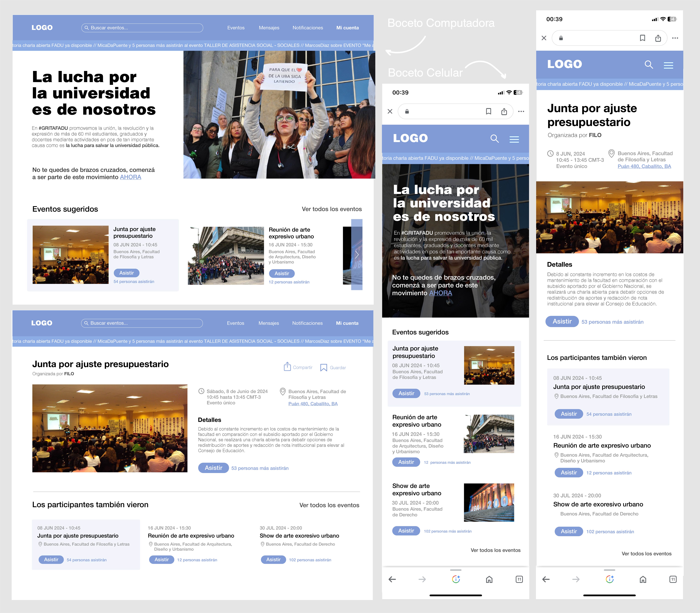
Task: Tap the X close icon on the hero-photo phone's browser
Action: (390, 111)
